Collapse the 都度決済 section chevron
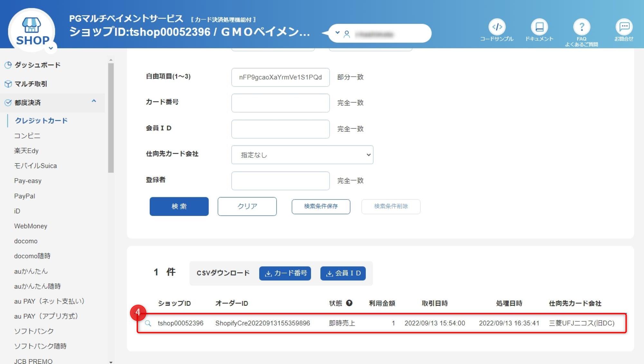Viewport: 644px width, 364px height. pyautogui.click(x=94, y=101)
